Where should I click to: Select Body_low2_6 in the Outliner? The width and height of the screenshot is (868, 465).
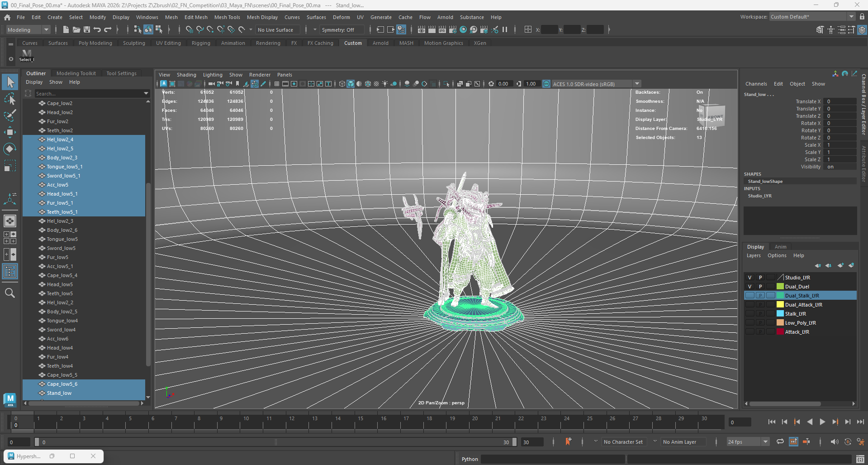pyautogui.click(x=62, y=230)
